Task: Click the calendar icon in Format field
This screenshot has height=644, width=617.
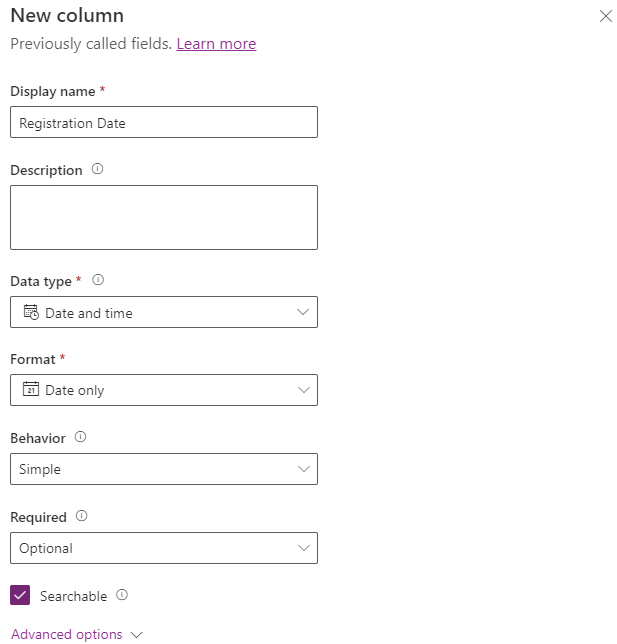Action: point(30,390)
